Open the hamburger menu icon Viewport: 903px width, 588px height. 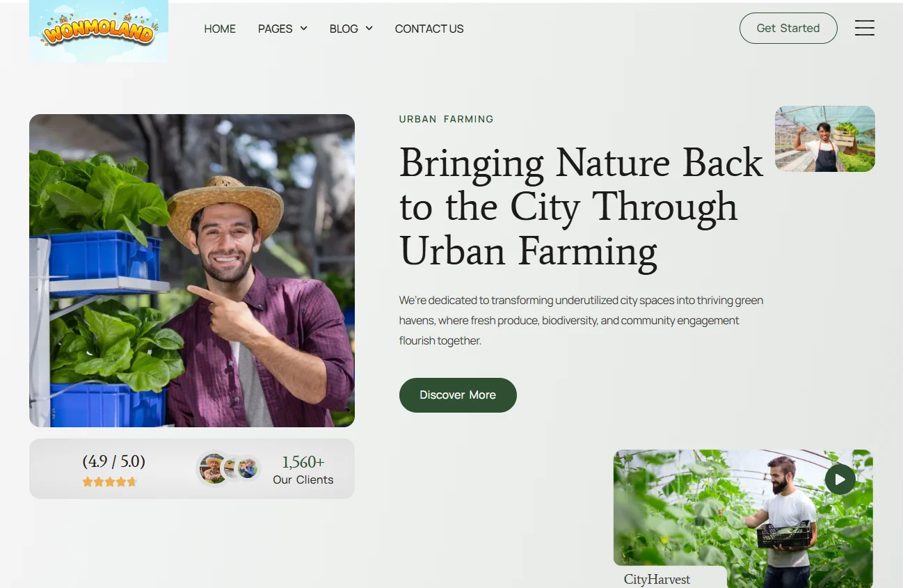coord(865,28)
